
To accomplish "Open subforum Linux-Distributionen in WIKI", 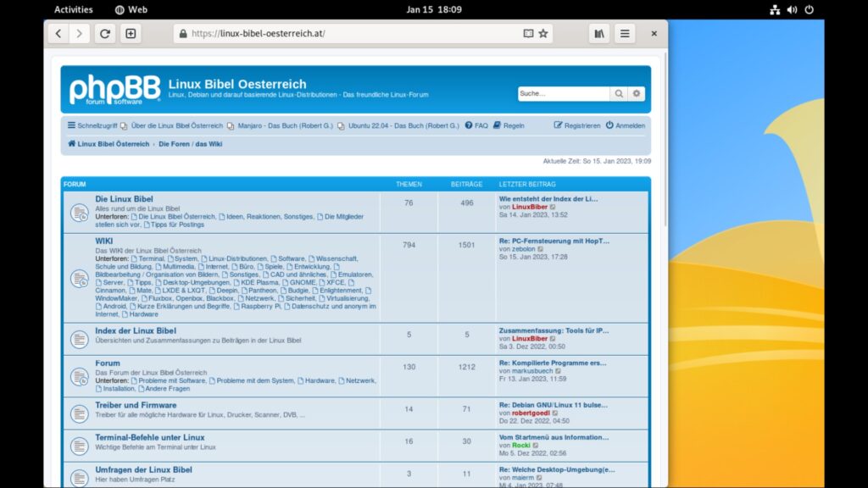I will tap(234, 258).
